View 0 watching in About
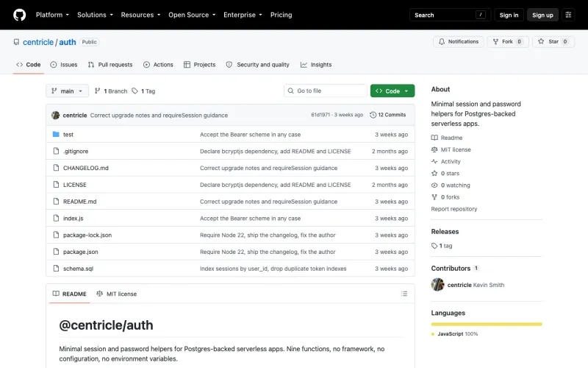588x368 pixels. (451, 185)
